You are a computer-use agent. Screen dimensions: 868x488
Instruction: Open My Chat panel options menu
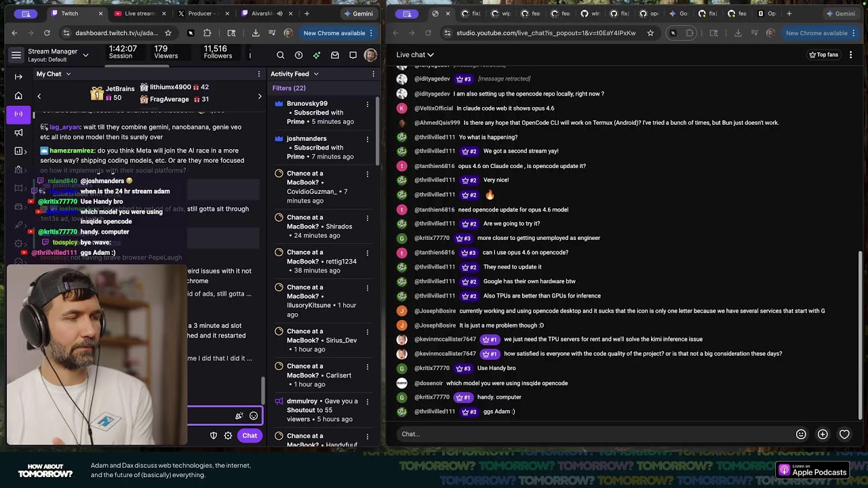pos(259,74)
